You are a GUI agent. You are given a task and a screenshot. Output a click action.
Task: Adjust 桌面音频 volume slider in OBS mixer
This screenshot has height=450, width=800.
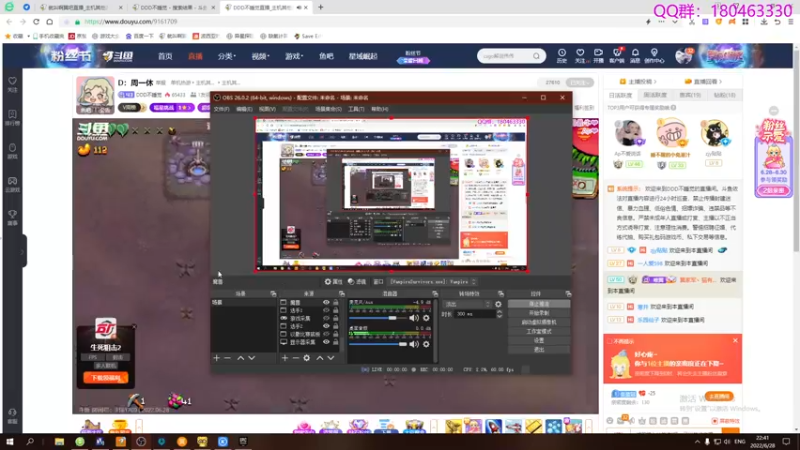380,344
